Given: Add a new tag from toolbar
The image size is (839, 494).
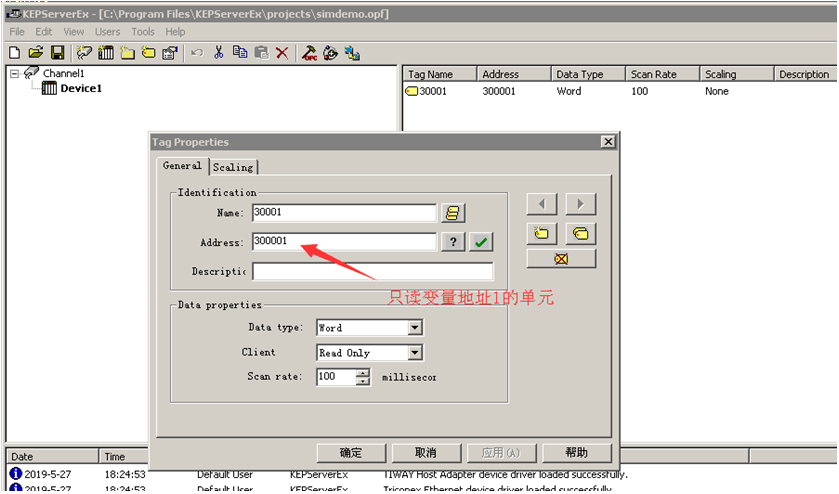Looking at the screenshot, I should [x=148, y=52].
